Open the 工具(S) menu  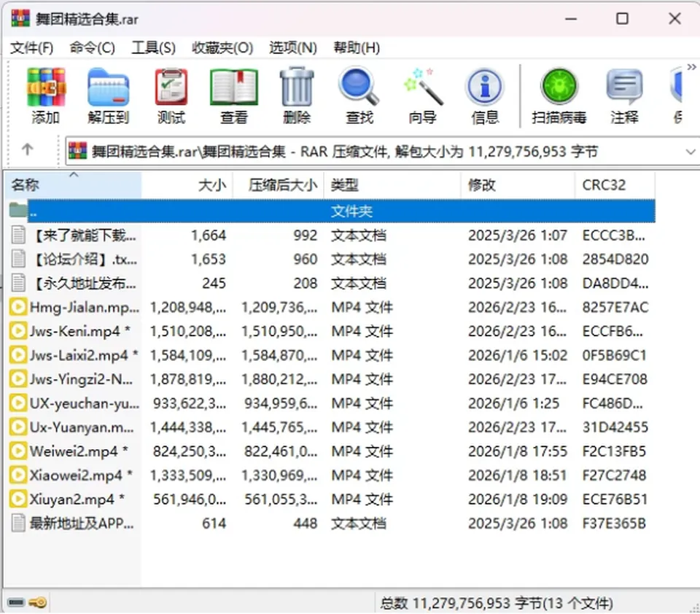154,48
